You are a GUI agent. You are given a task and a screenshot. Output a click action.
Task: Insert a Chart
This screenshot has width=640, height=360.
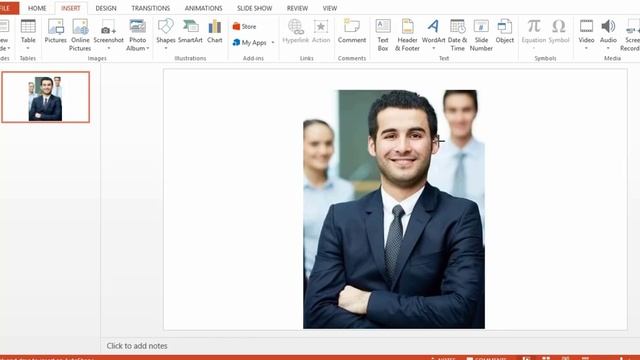[x=215, y=31]
